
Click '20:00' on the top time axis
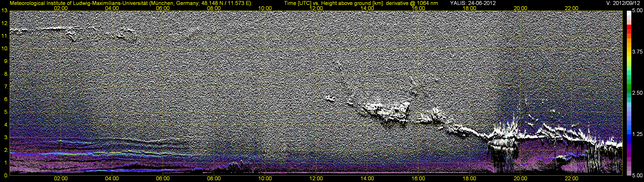coord(521,8)
